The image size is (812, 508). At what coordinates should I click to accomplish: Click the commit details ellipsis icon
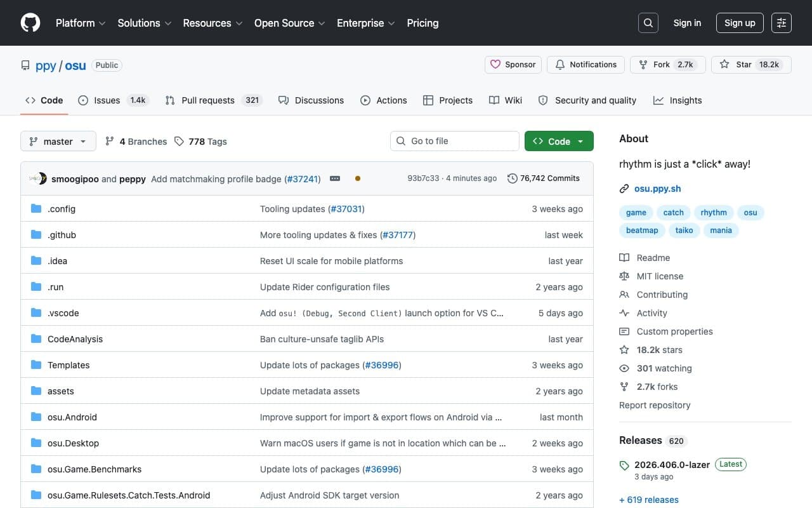coord(335,178)
